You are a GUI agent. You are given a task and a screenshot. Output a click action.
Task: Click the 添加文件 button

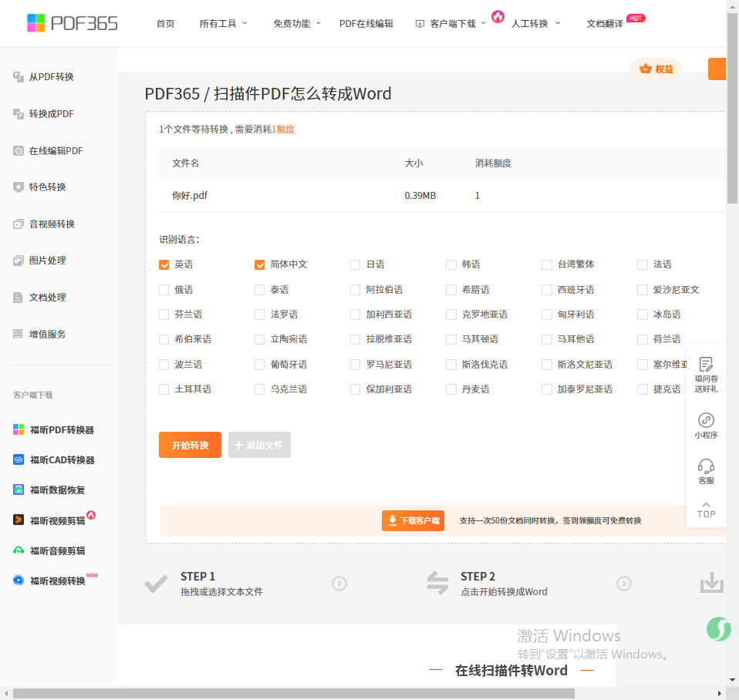tap(259, 445)
